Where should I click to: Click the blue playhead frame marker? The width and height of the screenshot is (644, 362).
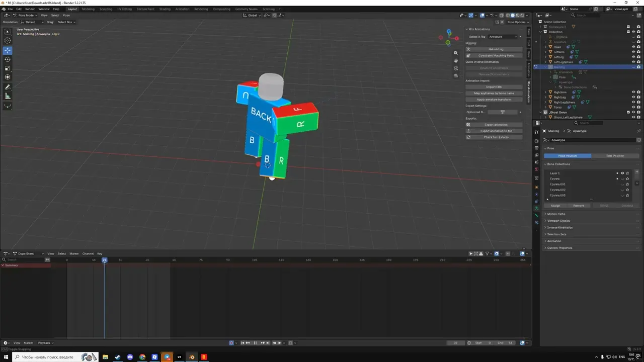pos(105,260)
